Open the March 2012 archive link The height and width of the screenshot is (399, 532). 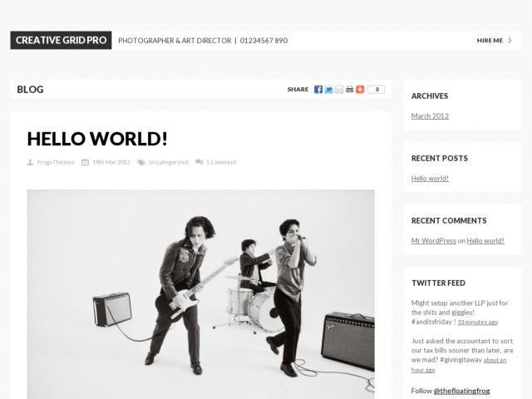(430, 116)
